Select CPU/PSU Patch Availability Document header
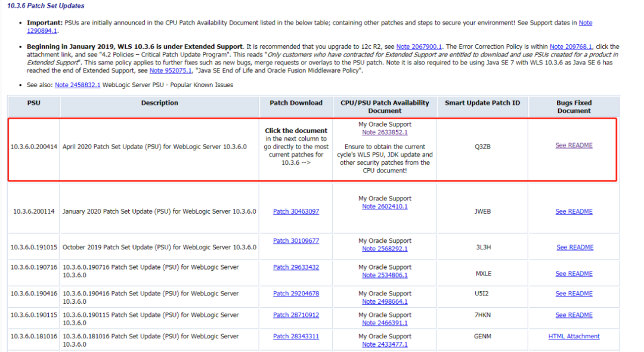Screen dimensions: 644x352 (x=385, y=107)
